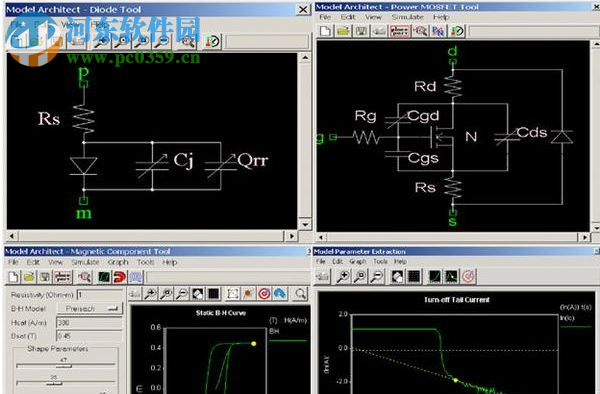The width and height of the screenshot is (600, 394).
Task: Click Diode Tool vertical scrollbar down arrow
Action: pyautogui.click(x=305, y=225)
